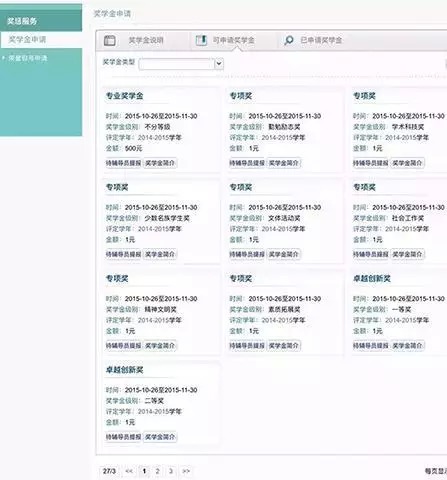The height and width of the screenshot is (480, 447).
Task: Open 奖学金简介 for 专业奖学金 card
Action: 160,163
